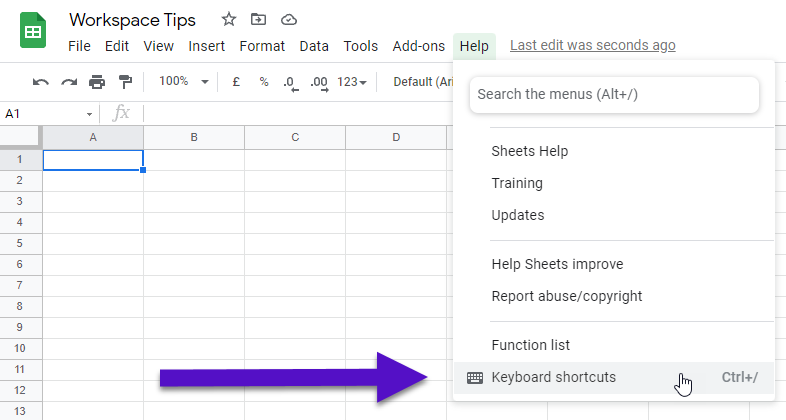
Task: Open the Insert menu
Action: coord(207,46)
